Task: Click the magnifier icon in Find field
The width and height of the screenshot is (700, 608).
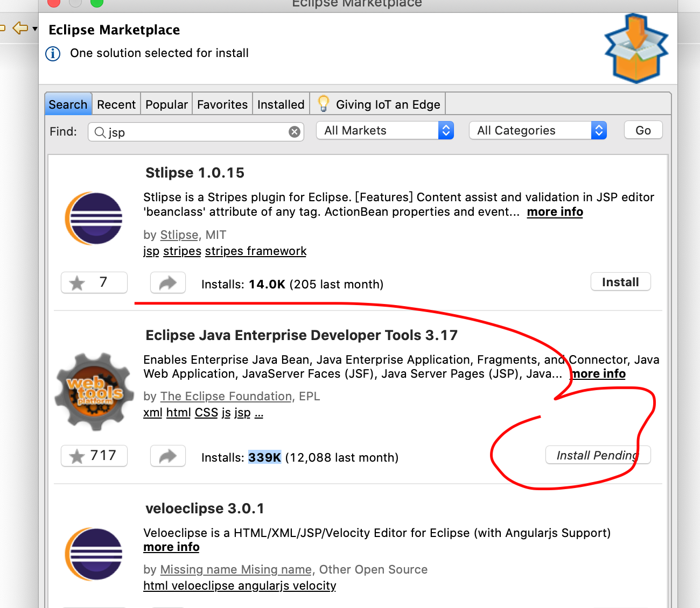Action: coord(100,132)
